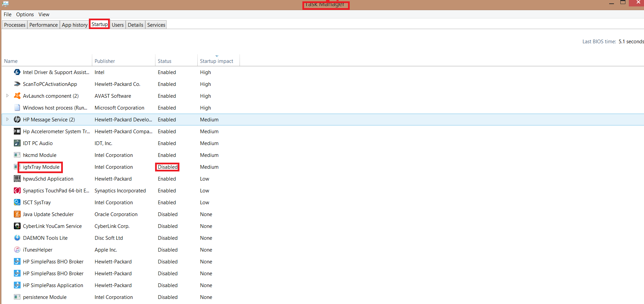Click the AVAST Software publisher cell
The width and height of the screenshot is (644, 304).
click(113, 96)
